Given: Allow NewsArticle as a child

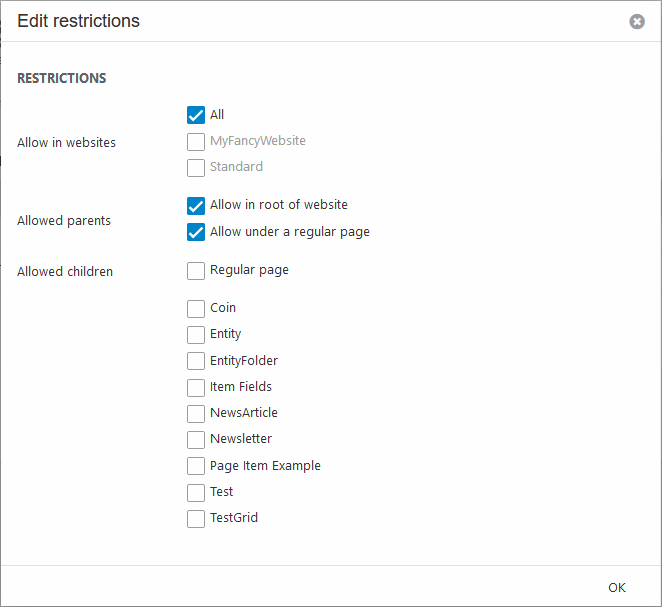Looking at the screenshot, I should [196, 413].
